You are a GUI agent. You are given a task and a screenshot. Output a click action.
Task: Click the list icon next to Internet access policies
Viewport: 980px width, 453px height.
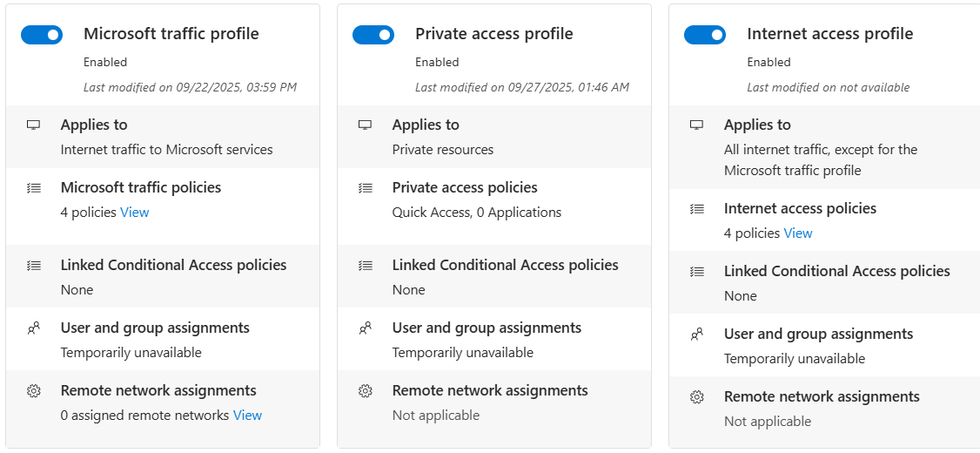point(697,209)
